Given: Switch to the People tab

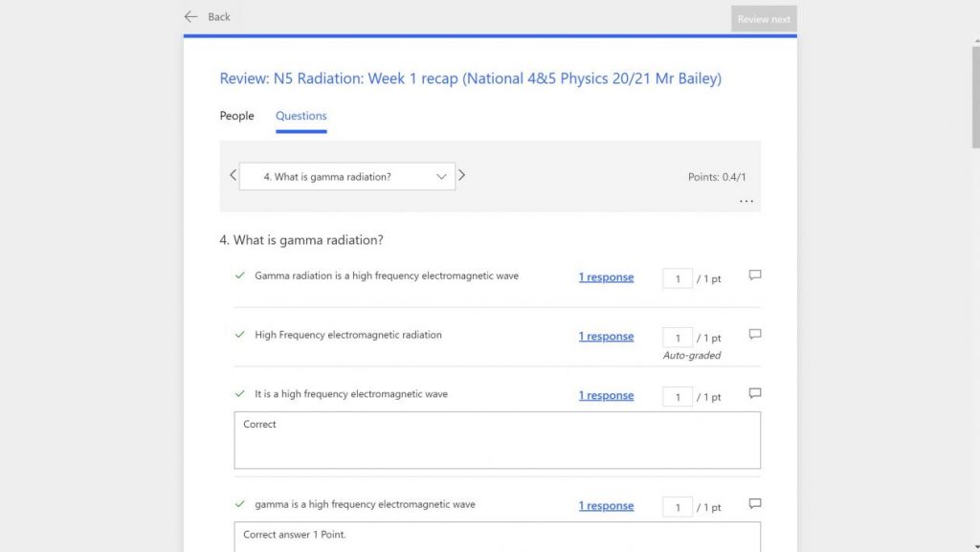Looking at the screenshot, I should (x=236, y=115).
